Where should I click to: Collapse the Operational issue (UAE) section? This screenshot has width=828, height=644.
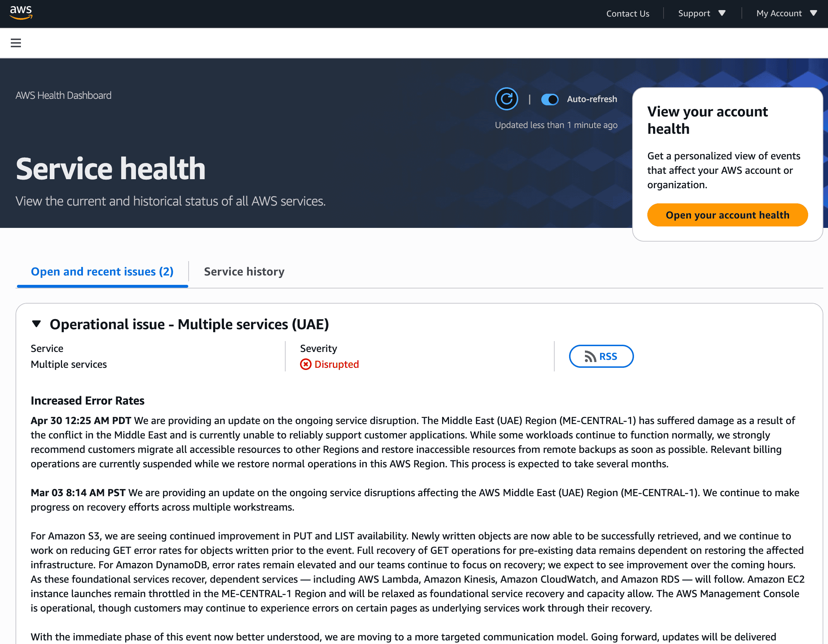tap(36, 324)
